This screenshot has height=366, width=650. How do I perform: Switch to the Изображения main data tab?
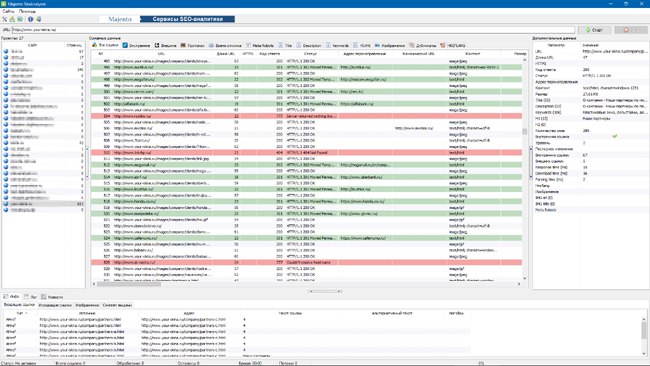tap(390, 45)
